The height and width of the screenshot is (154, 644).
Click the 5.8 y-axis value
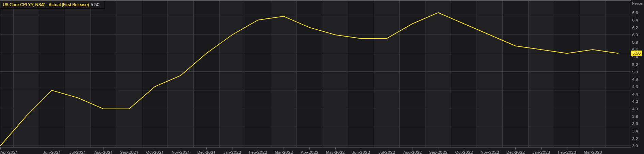pyautogui.click(x=635, y=42)
